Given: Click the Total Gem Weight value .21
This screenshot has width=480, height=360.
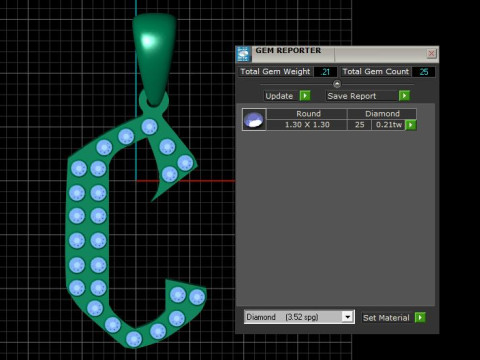Looking at the screenshot, I should click(x=325, y=72).
